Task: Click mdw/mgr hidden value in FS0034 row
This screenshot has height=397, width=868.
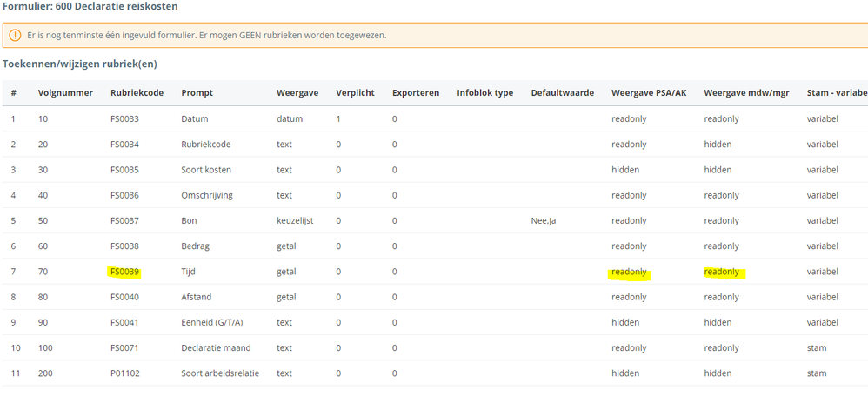Action: click(x=718, y=145)
